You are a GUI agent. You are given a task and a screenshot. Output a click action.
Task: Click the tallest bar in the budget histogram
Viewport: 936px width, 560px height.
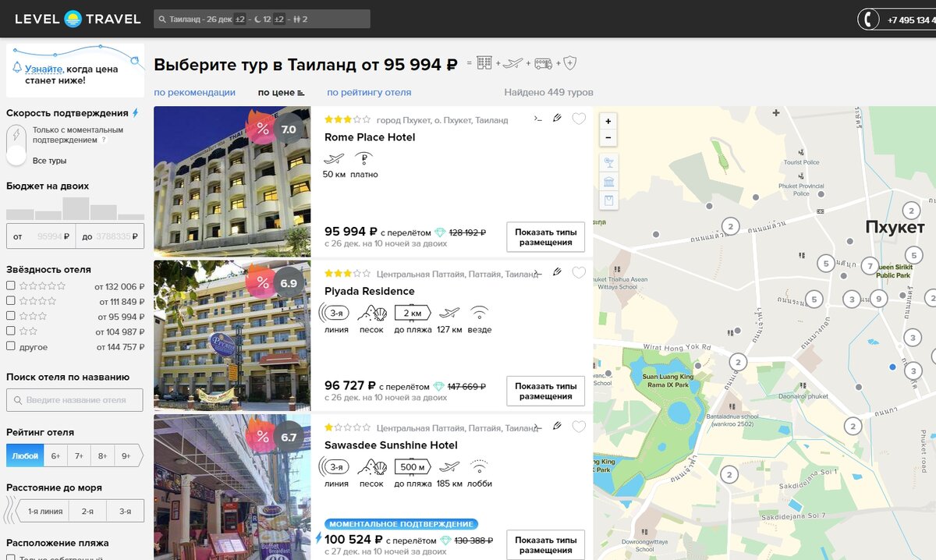point(76,208)
